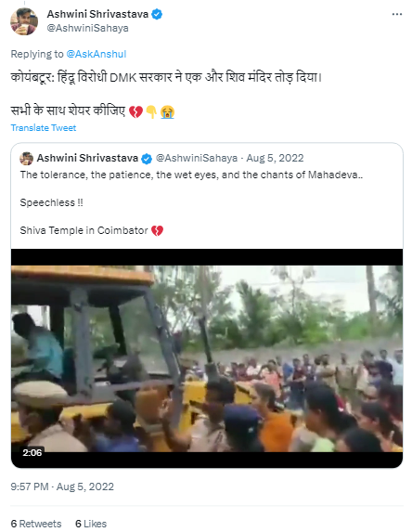Click the small avatar in the quoted tweet

(26, 158)
